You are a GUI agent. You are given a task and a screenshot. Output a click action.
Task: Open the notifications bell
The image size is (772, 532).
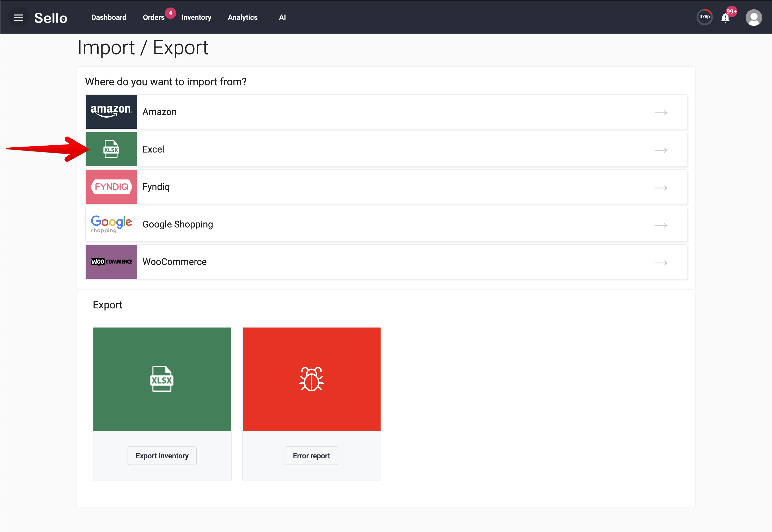coord(725,18)
